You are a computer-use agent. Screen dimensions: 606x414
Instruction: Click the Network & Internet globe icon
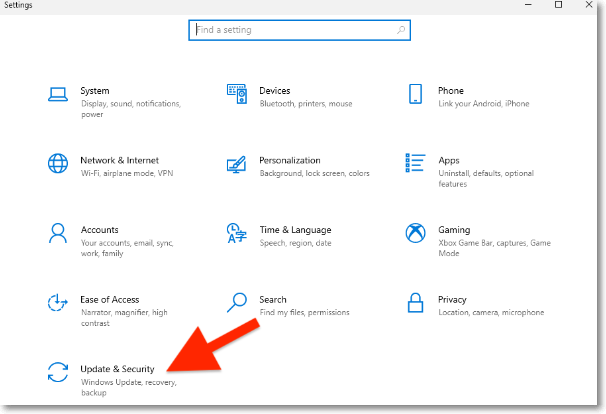[x=58, y=164]
